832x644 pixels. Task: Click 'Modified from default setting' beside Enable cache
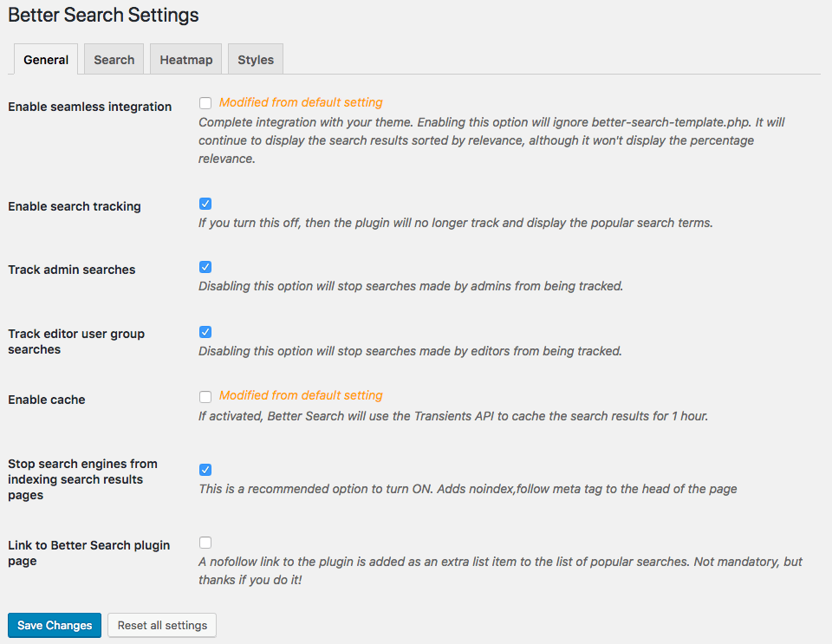[301, 395]
